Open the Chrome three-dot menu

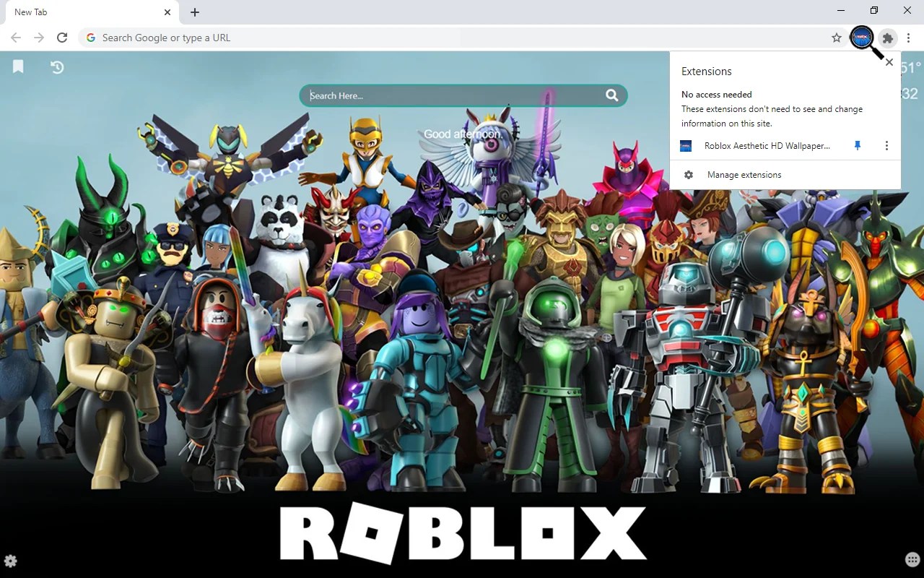coord(909,38)
